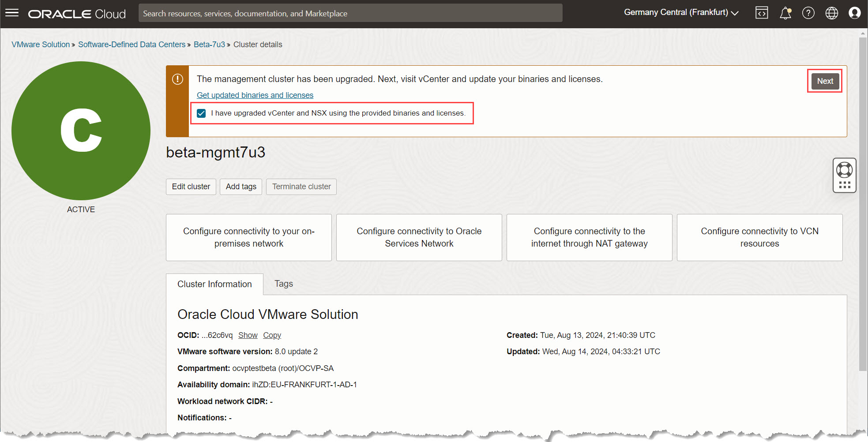Configure connectivity to VCN resources
The image size is (868, 442).
point(760,238)
